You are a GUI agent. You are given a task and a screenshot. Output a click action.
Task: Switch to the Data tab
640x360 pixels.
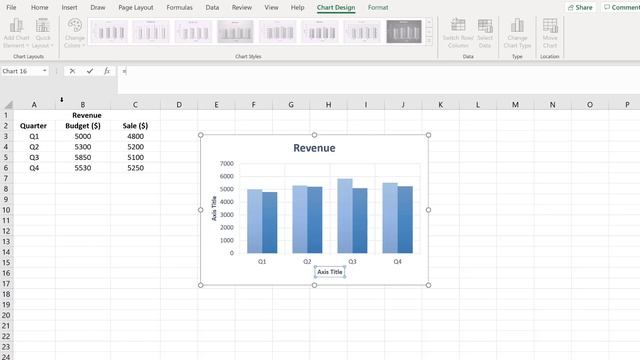pos(212,7)
